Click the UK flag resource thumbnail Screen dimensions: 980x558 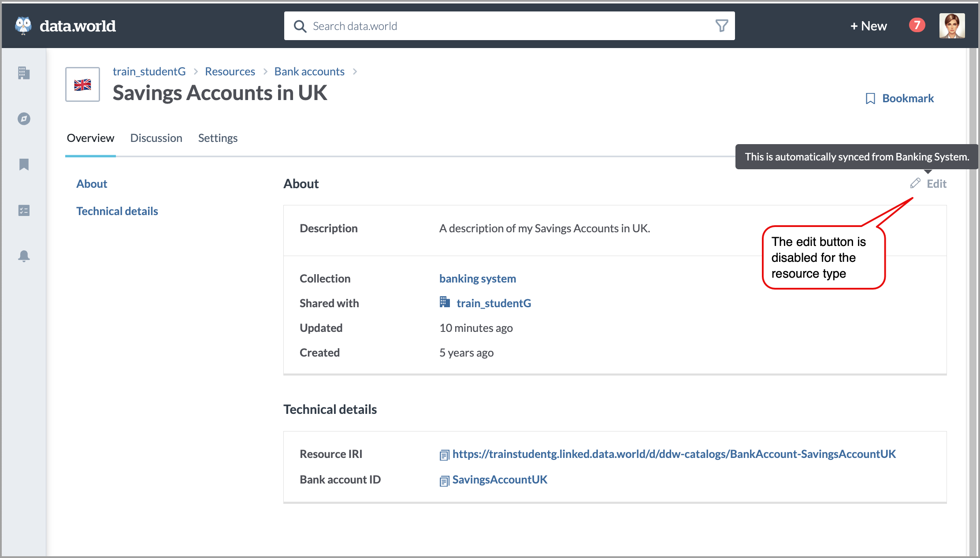pos(82,84)
